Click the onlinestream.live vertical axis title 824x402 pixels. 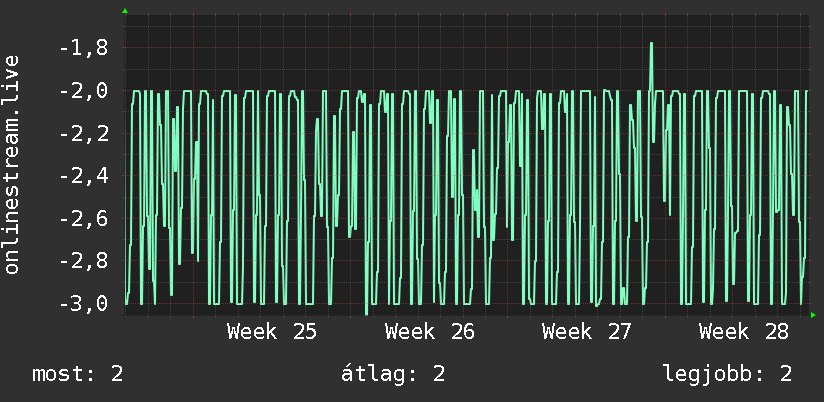pyautogui.click(x=12, y=164)
